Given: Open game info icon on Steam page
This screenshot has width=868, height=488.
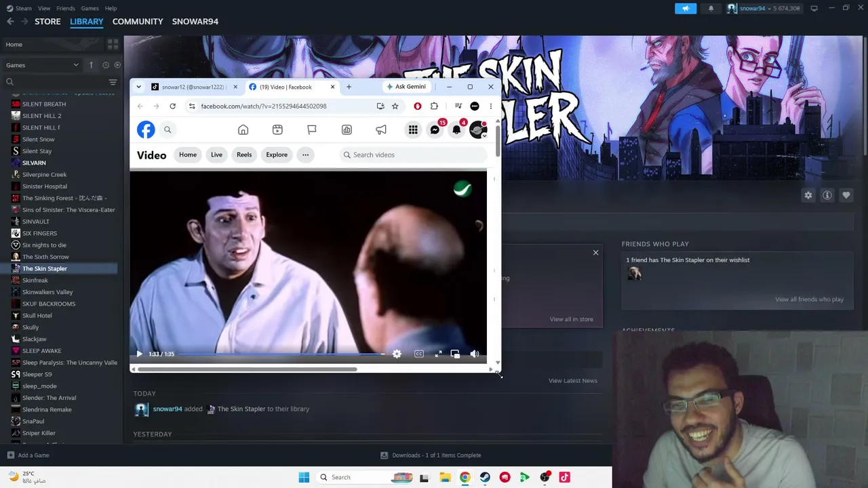Looking at the screenshot, I should click(x=827, y=195).
